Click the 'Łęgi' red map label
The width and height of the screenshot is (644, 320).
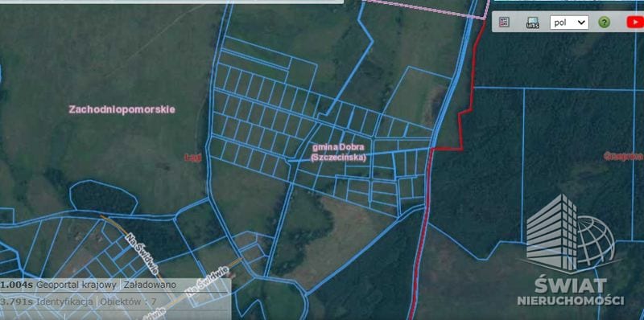tap(193, 158)
